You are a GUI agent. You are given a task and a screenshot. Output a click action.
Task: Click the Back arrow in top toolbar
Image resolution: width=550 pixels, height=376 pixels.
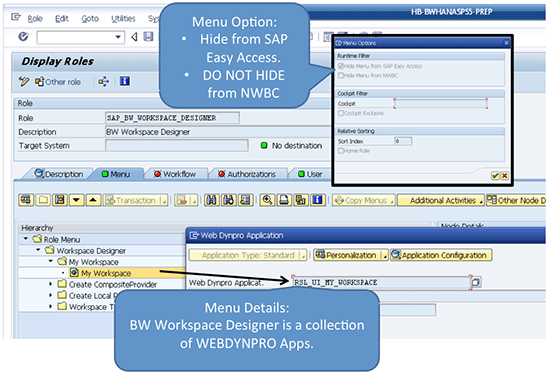[134, 36]
